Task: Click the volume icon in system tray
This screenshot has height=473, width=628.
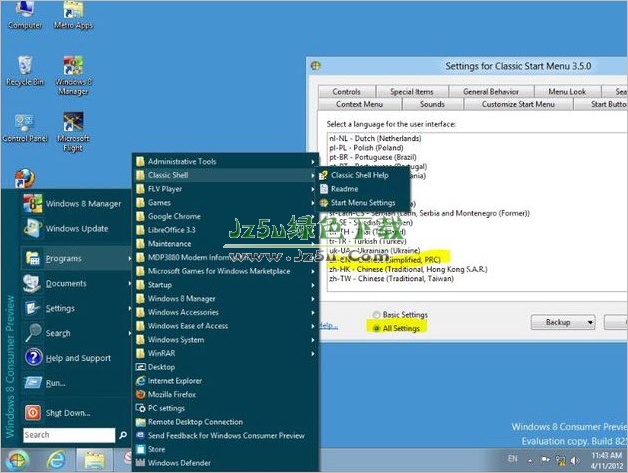Action: [575, 461]
